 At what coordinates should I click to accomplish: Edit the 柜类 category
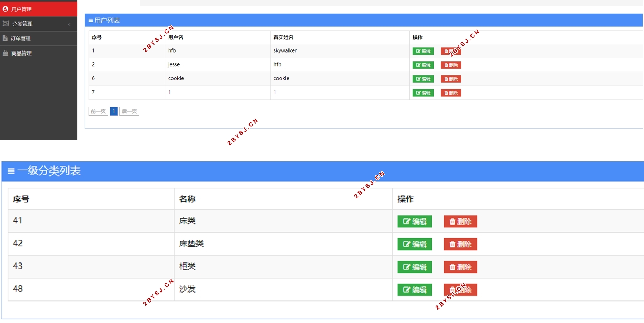tap(415, 267)
